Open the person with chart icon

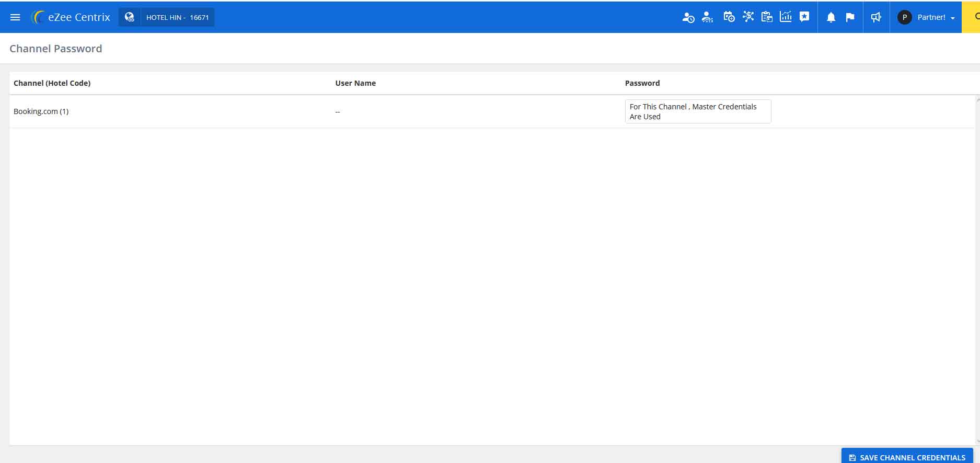coord(707,17)
